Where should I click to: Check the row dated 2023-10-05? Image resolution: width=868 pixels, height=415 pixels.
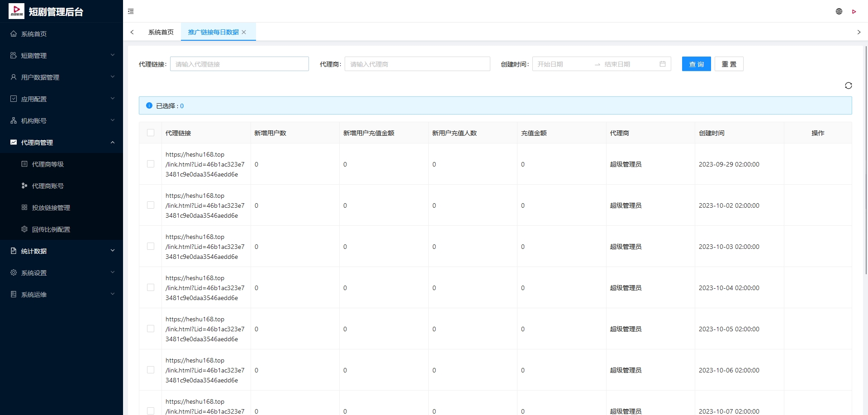pyautogui.click(x=151, y=329)
